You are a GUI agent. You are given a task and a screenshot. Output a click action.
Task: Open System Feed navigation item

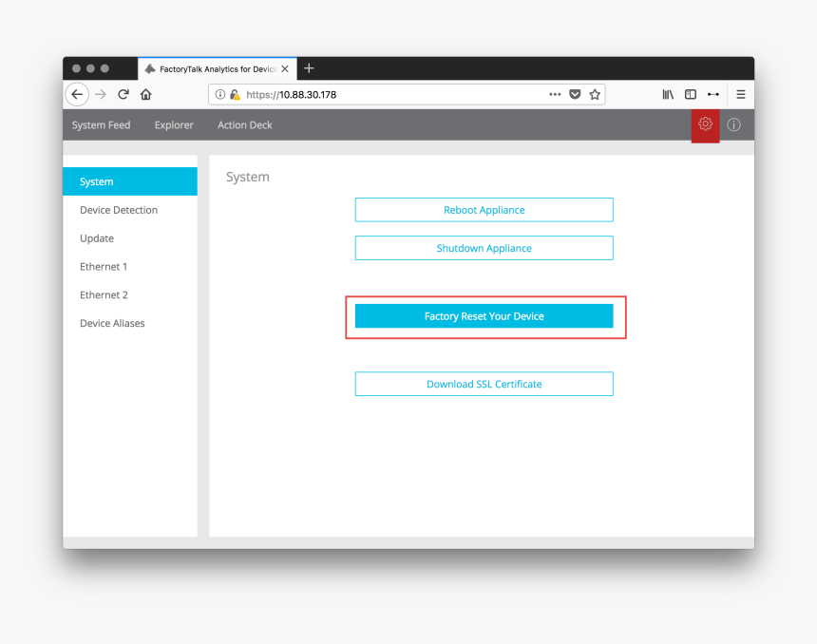(x=101, y=125)
